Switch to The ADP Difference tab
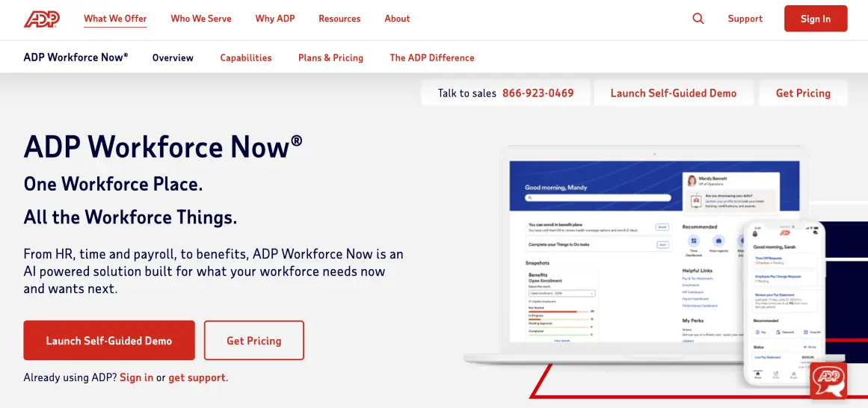This screenshot has width=868, height=408. [432, 58]
